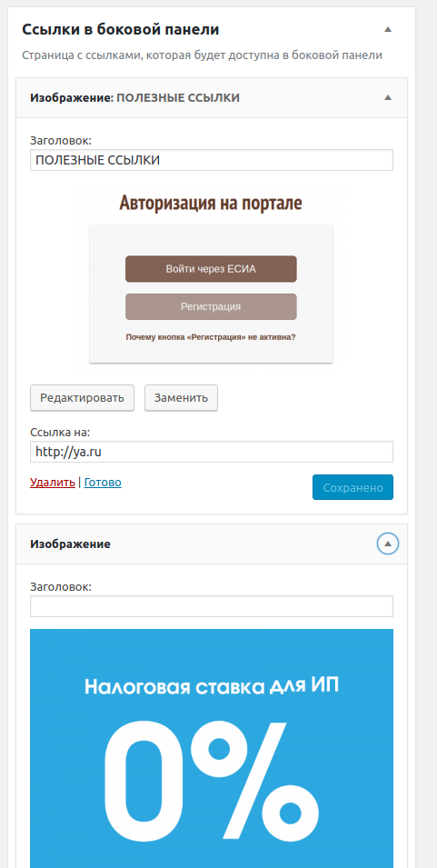Viewport: 437px width, 868px height.
Task: Click 'Регистрация' in the image preview
Action: click(211, 306)
